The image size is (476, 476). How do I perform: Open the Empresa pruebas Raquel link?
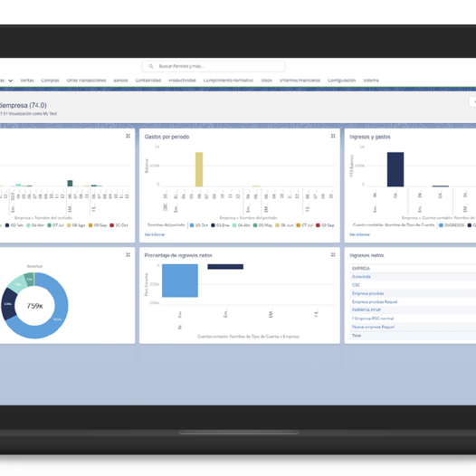(x=375, y=301)
